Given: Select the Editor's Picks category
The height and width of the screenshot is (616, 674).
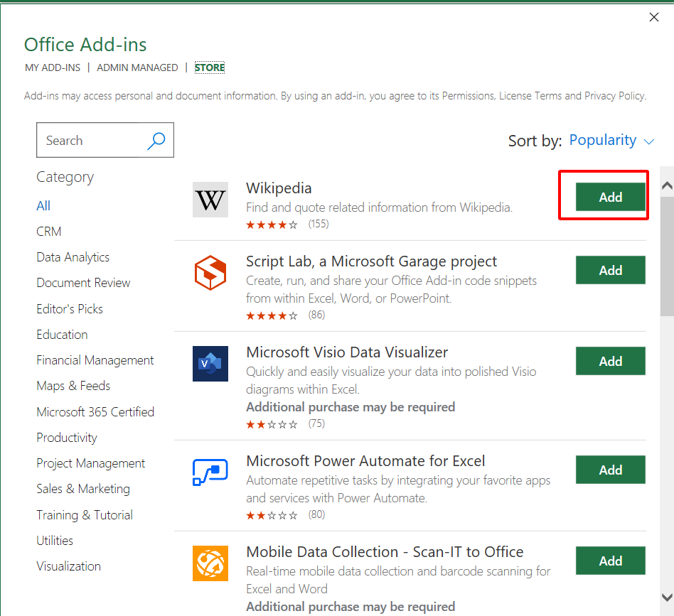Looking at the screenshot, I should [x=69, y=308].
